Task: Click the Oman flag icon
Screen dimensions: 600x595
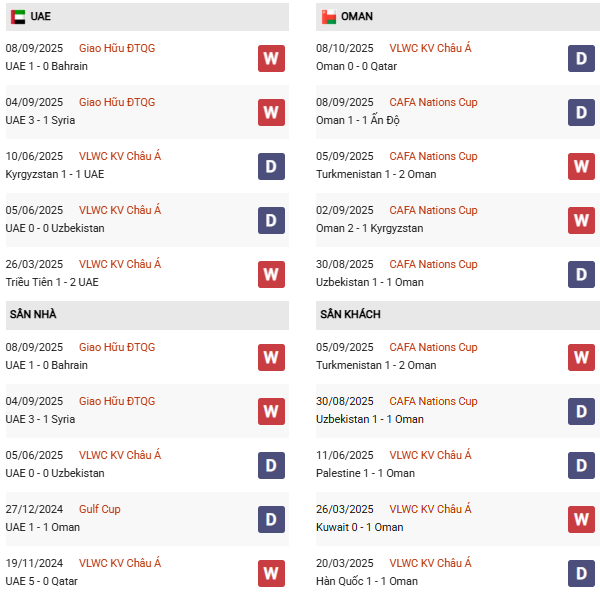Action: pyautogui.click(x=328, y=17)
